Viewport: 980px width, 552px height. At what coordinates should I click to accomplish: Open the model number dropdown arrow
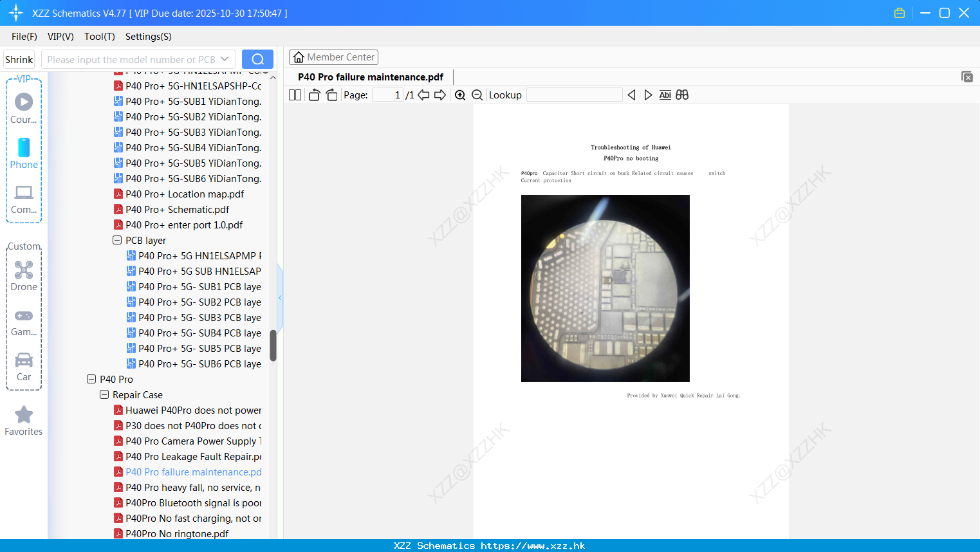[225, 59]
